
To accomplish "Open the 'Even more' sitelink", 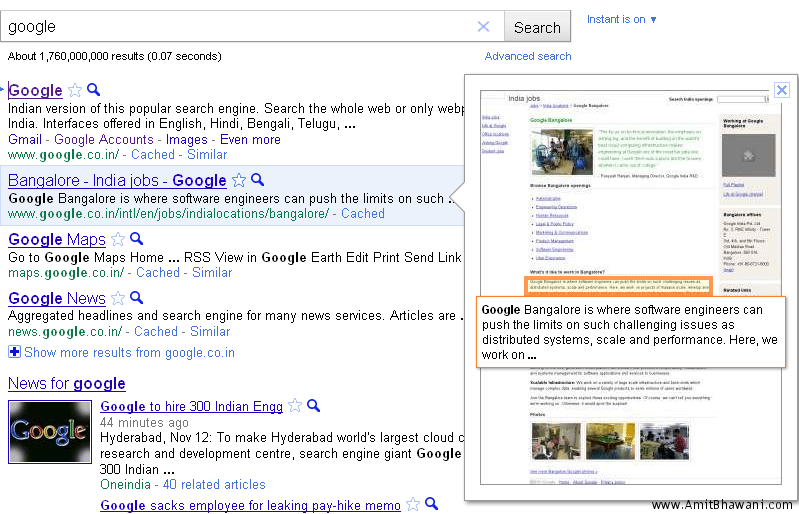I will tap(250, 139).
